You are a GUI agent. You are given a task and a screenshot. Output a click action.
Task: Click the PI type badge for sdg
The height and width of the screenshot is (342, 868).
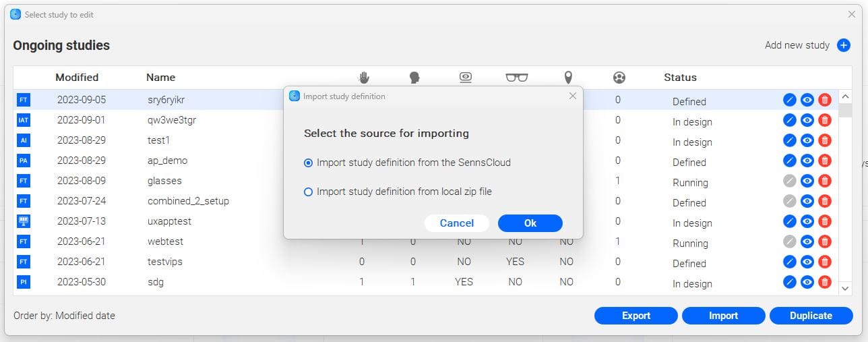coord(24,282)
